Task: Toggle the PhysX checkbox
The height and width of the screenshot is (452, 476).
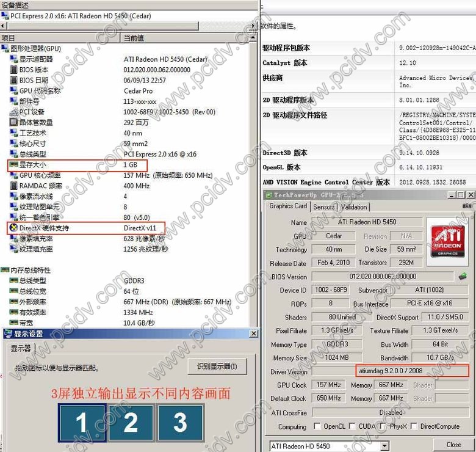Action: coord(383,426)
